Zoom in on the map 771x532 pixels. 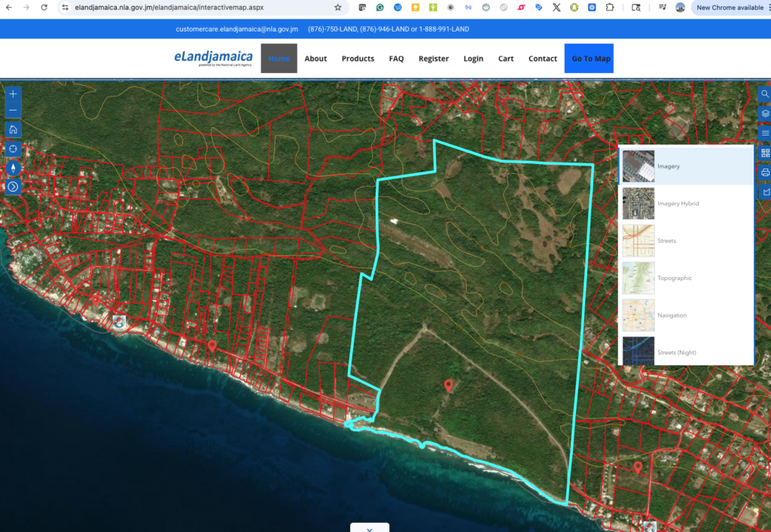pos(13,94)
